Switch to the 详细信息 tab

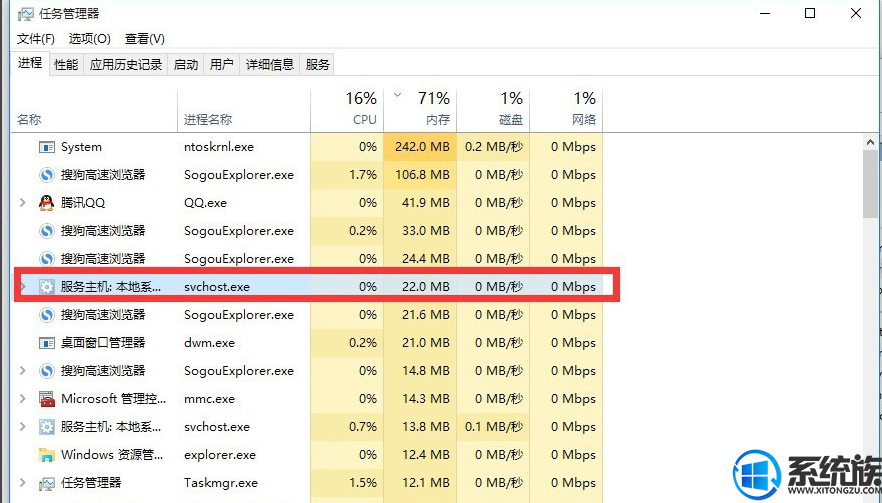(269, 65)
